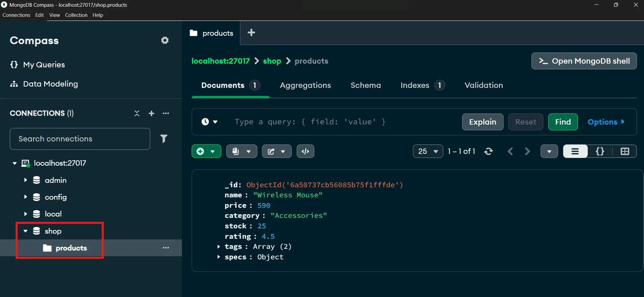Open recent queries history clock
This screenshot has height=297, width=644.
pyautogui.click(x=210, y=122)
